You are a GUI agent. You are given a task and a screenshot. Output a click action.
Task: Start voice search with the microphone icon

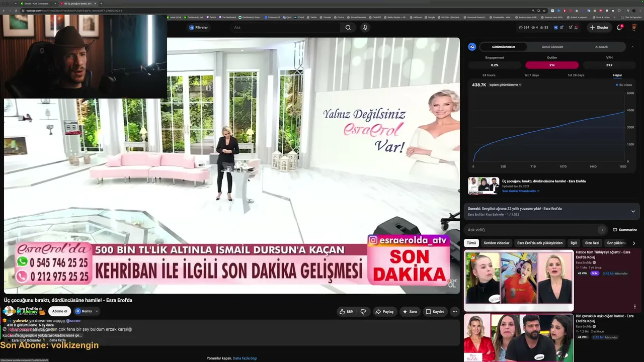pyautogui.click(x=365, y=28)
